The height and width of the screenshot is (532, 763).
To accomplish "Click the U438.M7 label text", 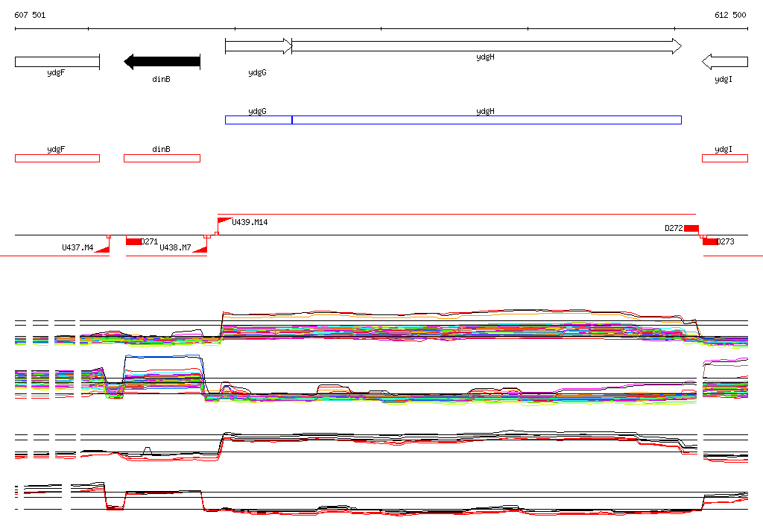I will pyautogui.click(x=176, y=248).
